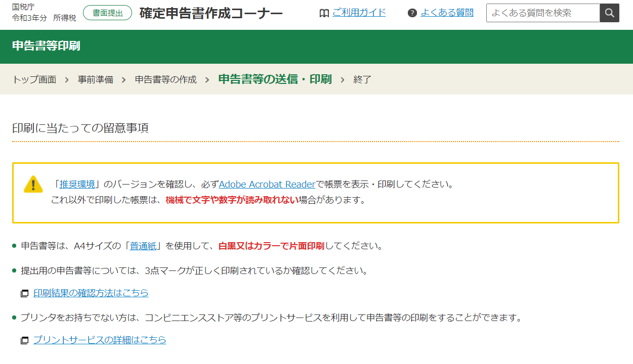
Task: Click the magnifying glass search button
Action: pos(609,13)
